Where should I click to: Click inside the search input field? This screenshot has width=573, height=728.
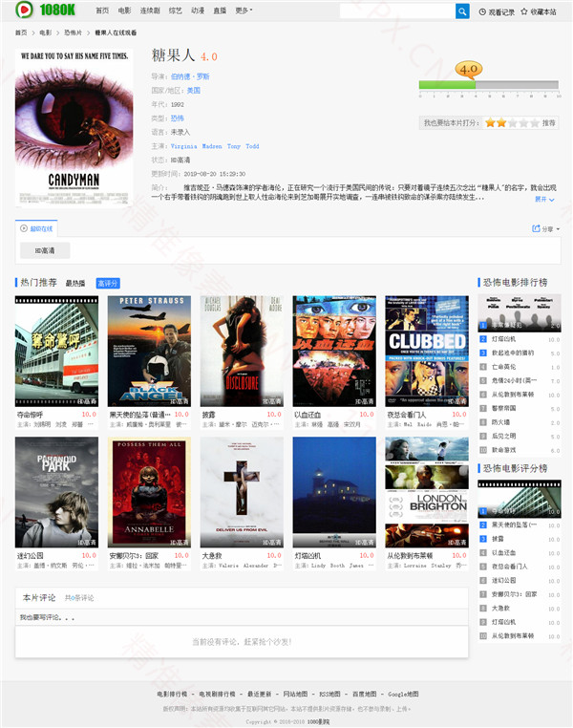tap(397, 11)
